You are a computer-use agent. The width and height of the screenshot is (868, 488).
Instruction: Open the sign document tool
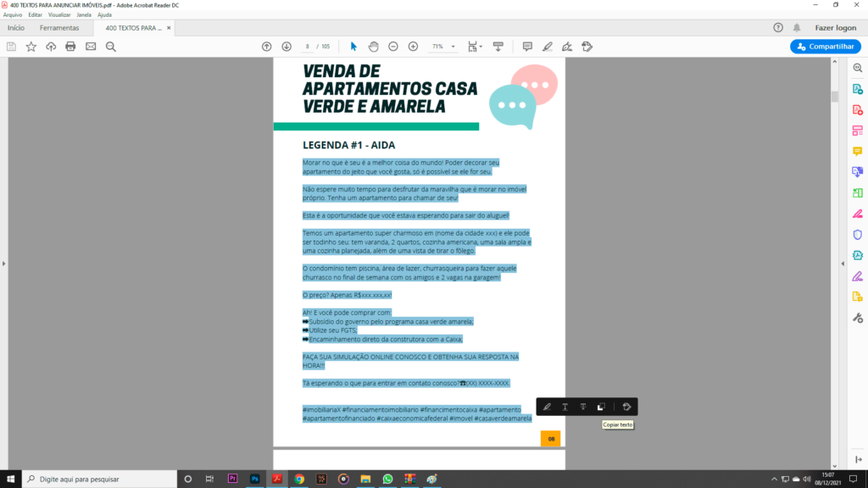(567, 47)
